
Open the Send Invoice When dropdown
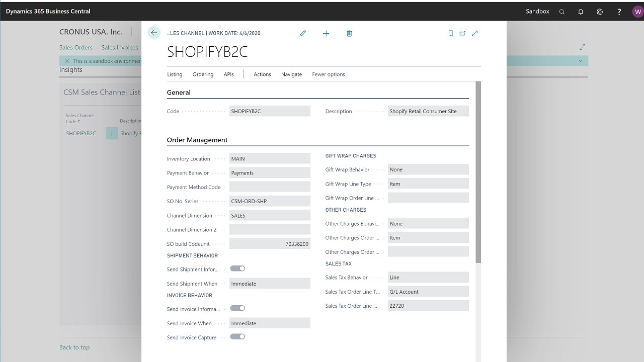pos(270,323)
